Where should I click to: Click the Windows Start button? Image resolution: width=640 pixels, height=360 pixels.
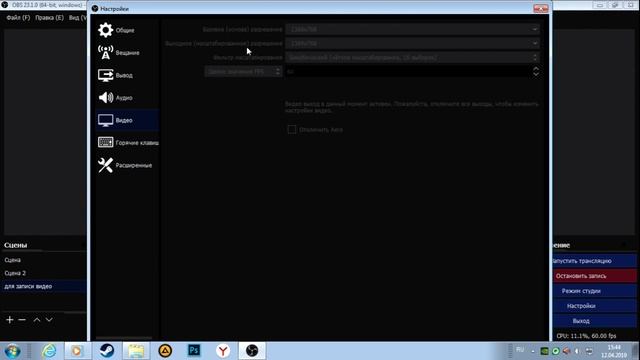[x=12, y=351]
